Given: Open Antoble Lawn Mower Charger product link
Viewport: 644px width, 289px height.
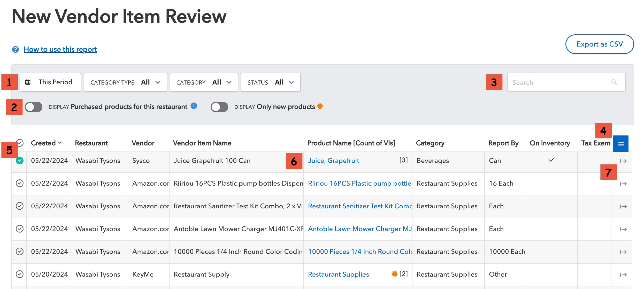Looking at the screenshot, I should click(360, 229).
